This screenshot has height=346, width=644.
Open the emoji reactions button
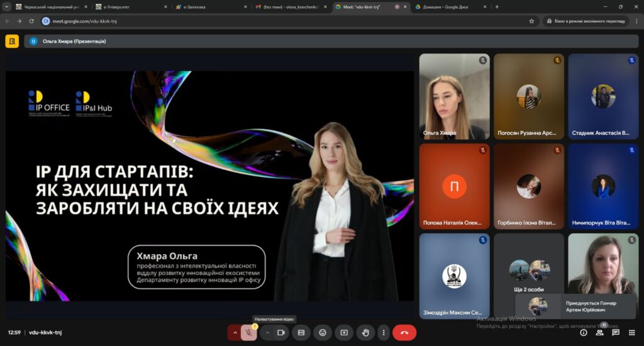tap(323, 332)
